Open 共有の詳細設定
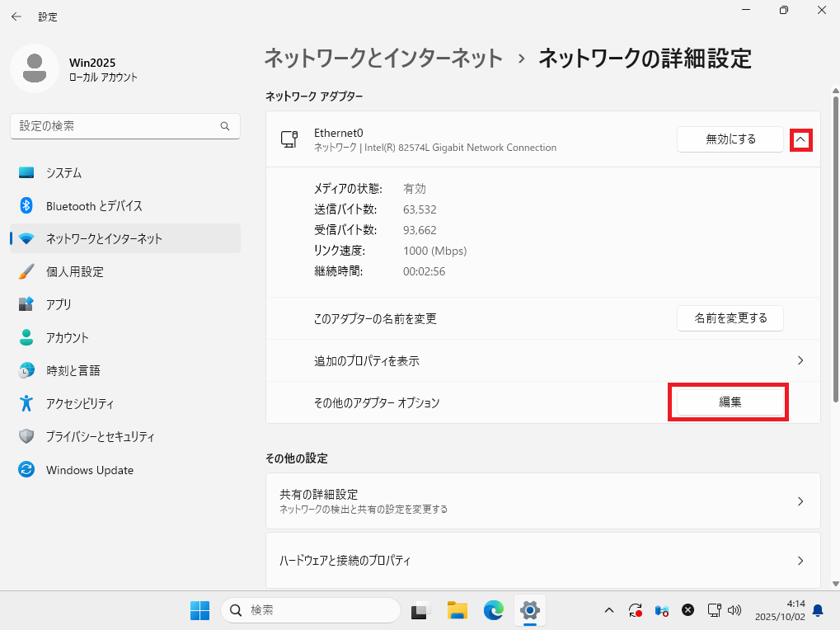This screenshot has height=630, width=840. [x=542, y=501]
